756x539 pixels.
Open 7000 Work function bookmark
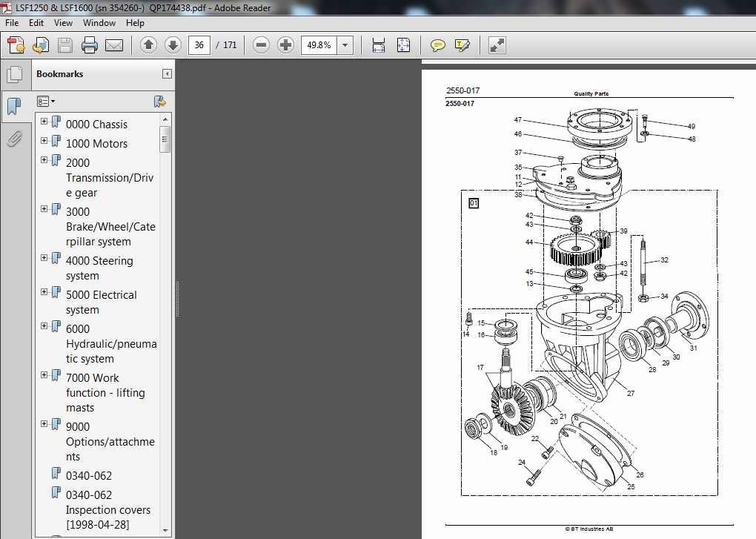click(x=105, y=392)
